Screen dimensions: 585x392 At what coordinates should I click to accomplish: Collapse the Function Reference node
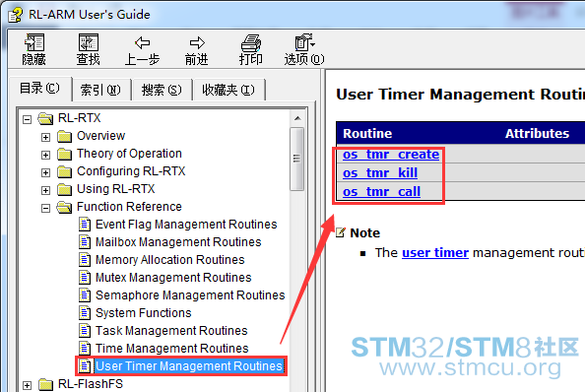click(x=45, y=208)
